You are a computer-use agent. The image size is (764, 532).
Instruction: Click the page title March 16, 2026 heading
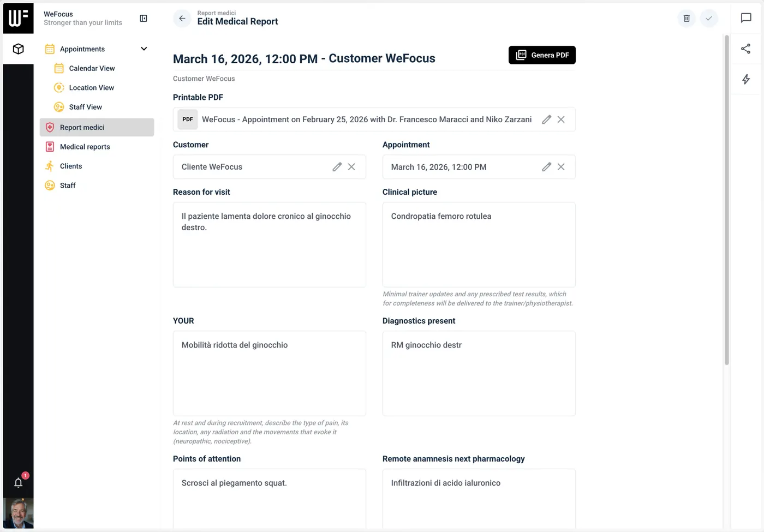pos(304,58)
